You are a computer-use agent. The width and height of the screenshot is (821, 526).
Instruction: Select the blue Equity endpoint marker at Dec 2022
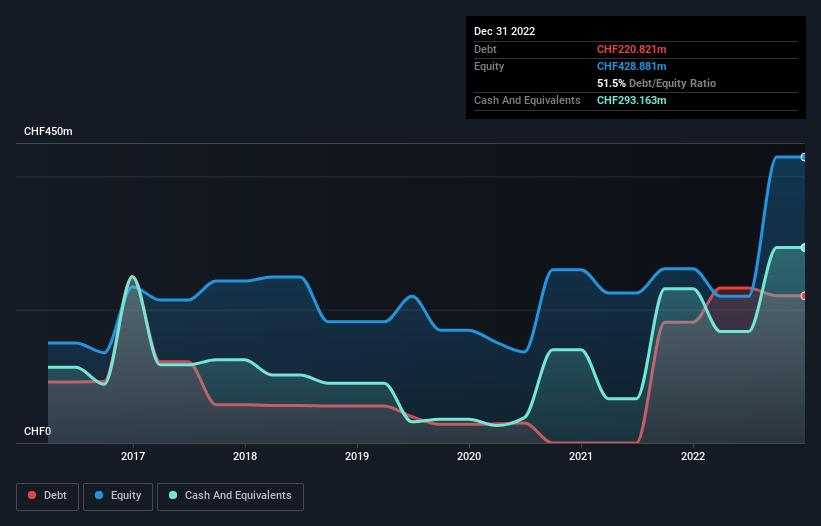(x=804, y=157)
